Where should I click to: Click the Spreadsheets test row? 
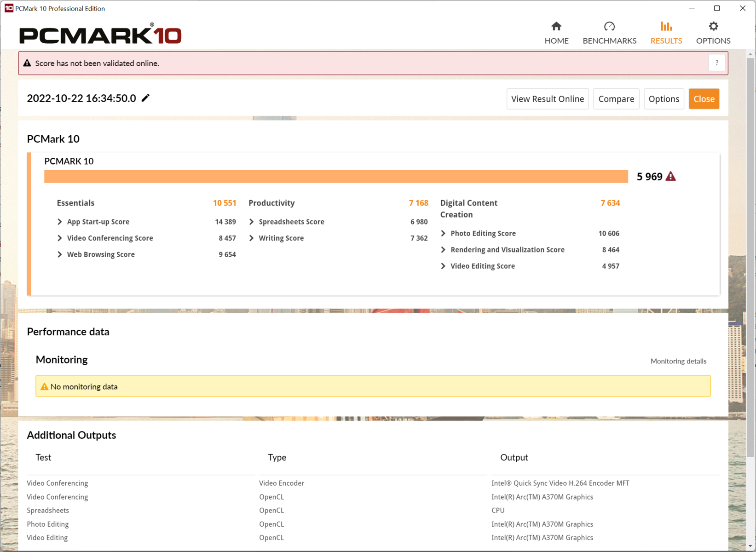click(48, 510)
